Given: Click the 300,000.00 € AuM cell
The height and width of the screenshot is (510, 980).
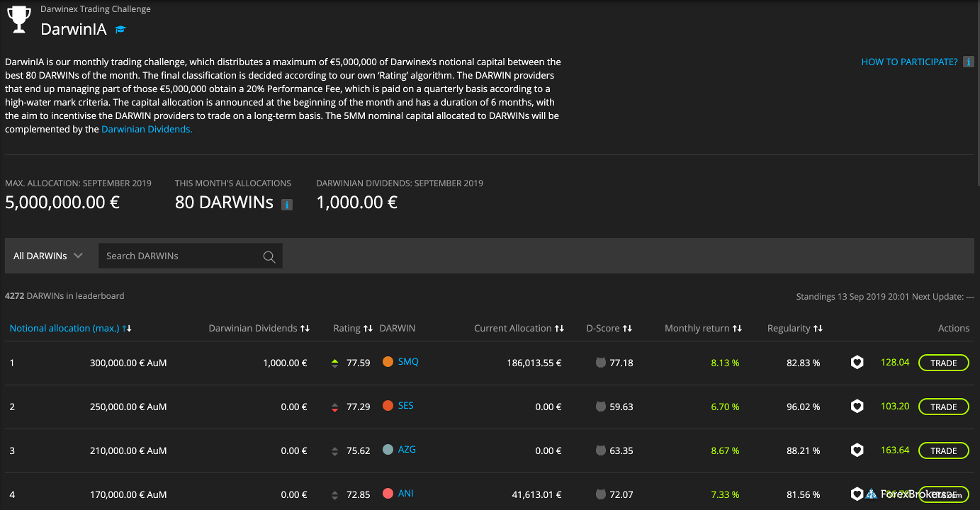Looking at the screenshot, I should (x=128, y=363).
